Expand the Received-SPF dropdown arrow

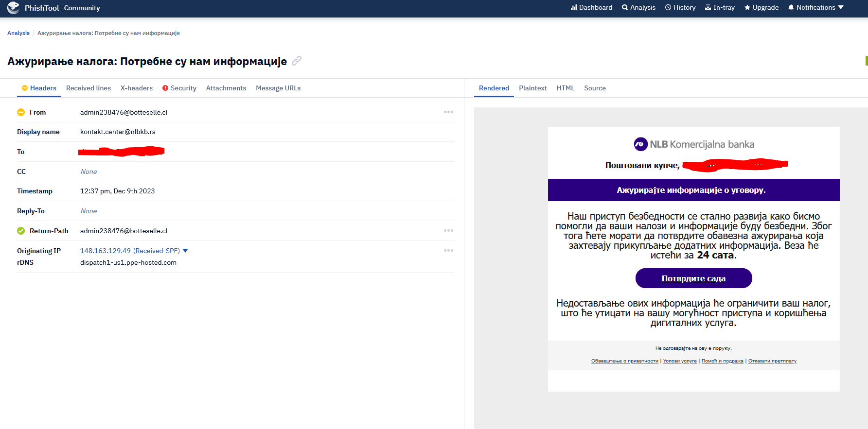coord(185,251)
